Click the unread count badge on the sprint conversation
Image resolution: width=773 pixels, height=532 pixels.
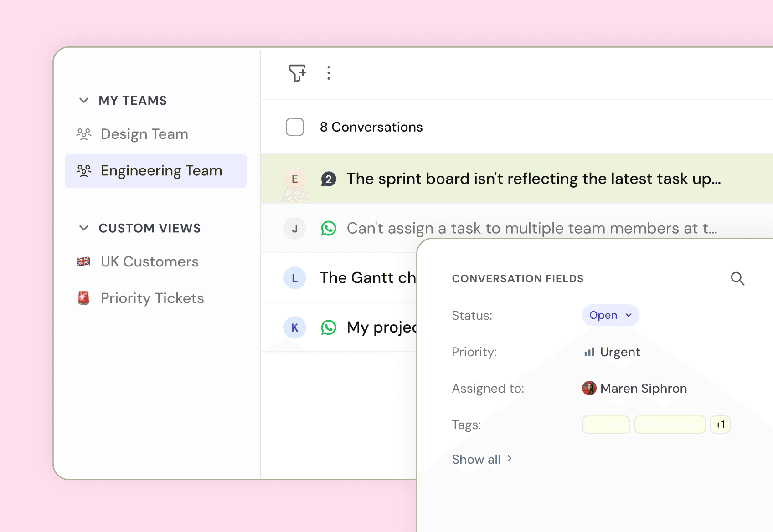click(329, 179)
